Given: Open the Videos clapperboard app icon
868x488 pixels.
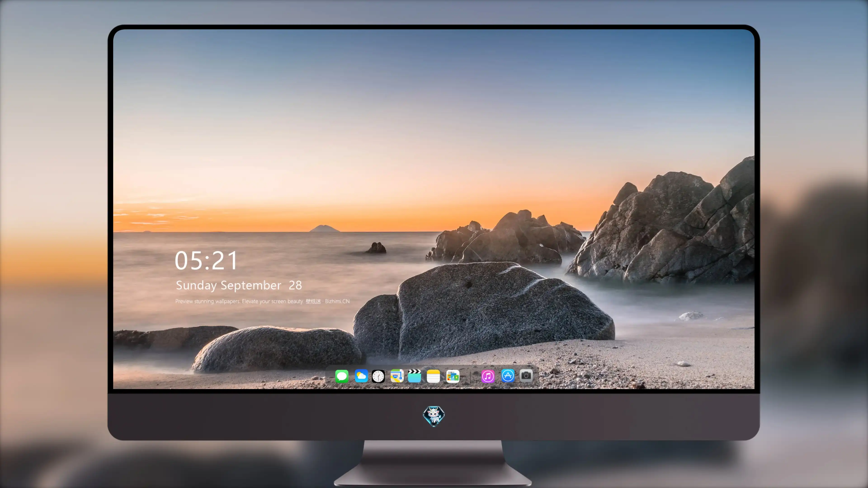Looking at the screenshot, I should click(415, 376).
